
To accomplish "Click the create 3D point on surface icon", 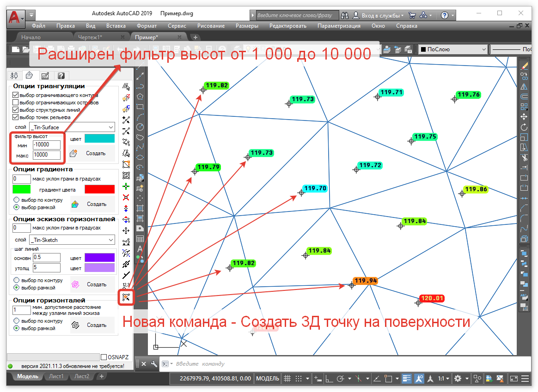I will click(126, 297).
